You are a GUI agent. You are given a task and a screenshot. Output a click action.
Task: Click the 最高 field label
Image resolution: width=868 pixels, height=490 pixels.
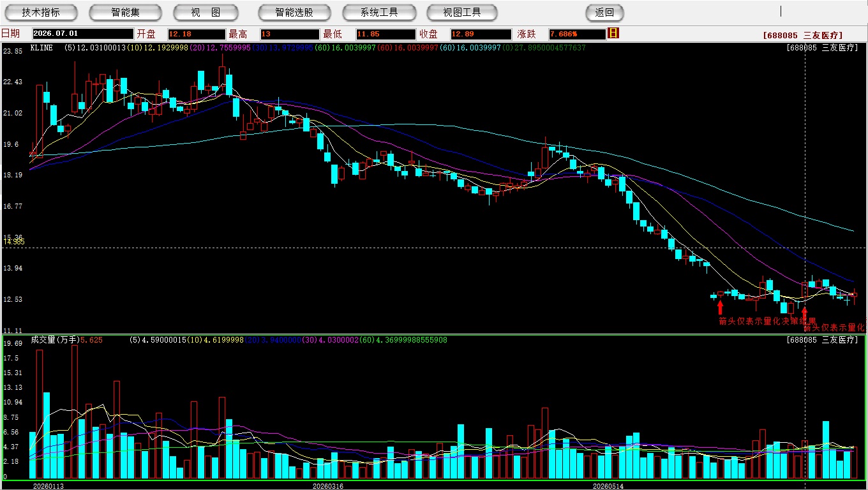pyautogui.click(x=238, y=34)
